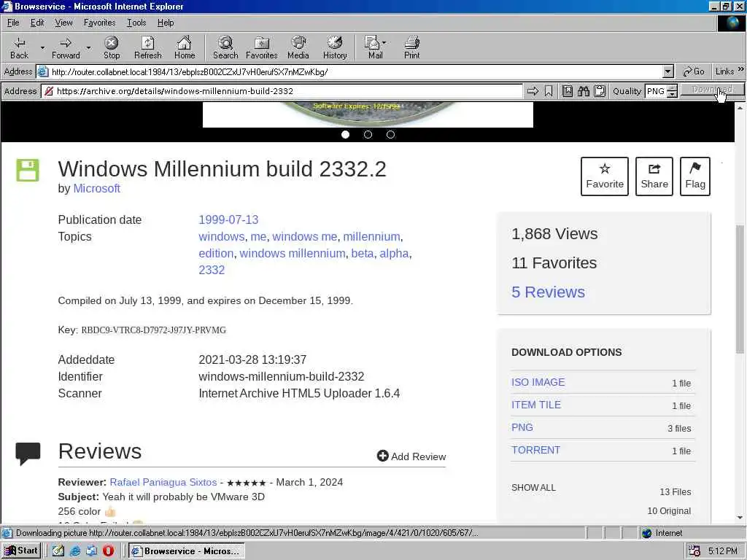Select the second carousel dot
Viewport: 747px width, 560px height.
[368, 135]
